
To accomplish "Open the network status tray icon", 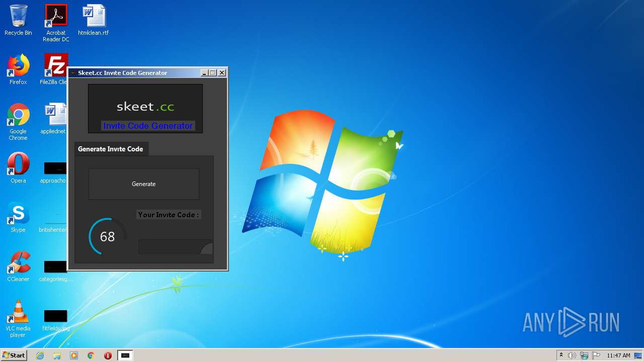I will click(584, 355).
